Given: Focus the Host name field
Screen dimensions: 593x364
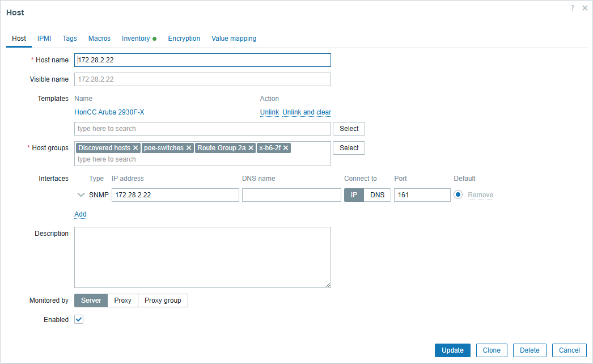Looking at the screenshot, I should point(203,60).
